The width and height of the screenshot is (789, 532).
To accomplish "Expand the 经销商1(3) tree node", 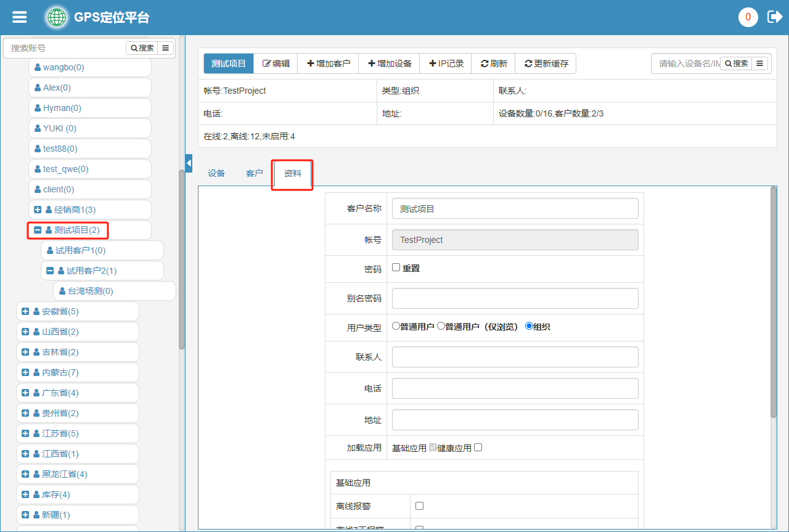I will [38, 210].
